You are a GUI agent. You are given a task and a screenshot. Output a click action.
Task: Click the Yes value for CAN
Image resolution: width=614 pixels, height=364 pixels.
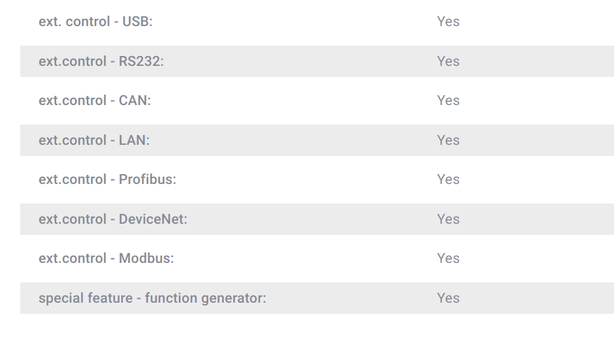coord(448,100)
